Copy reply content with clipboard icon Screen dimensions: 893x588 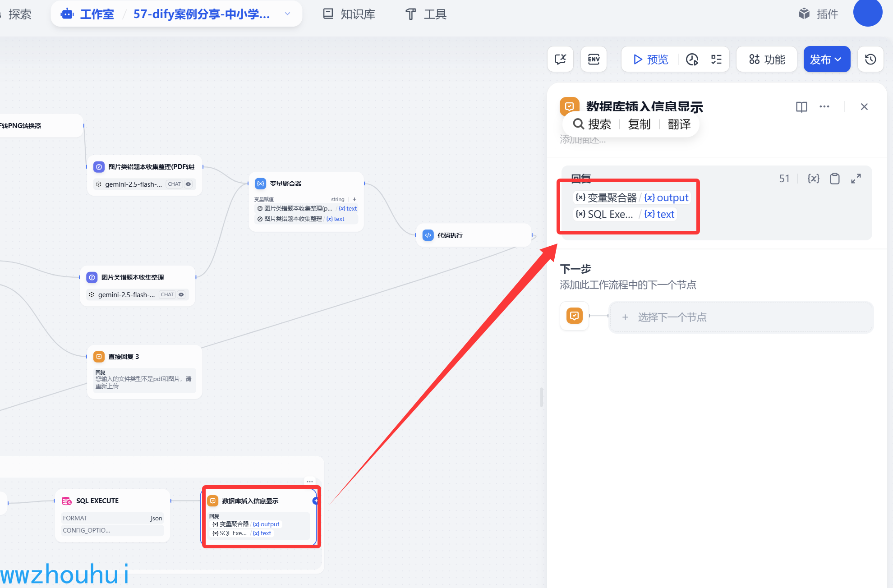click(834, 179)
